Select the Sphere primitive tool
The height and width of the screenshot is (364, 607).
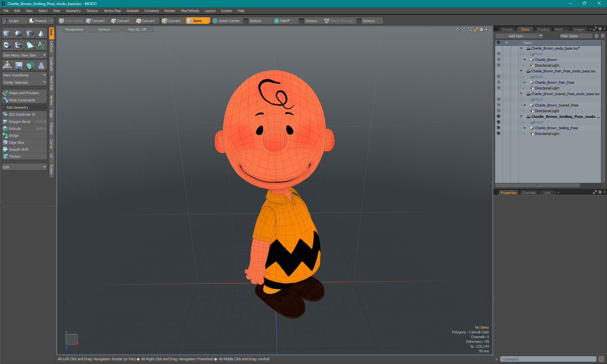[18, 33]
